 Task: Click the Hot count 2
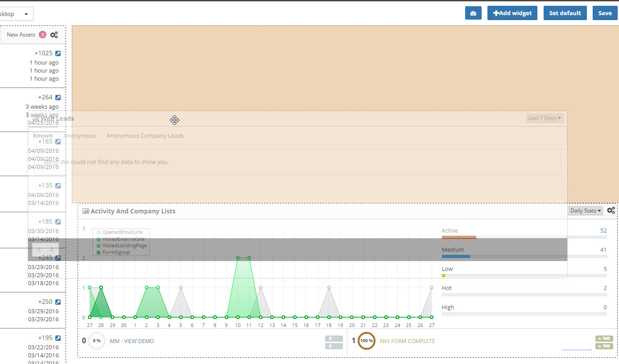605,288
